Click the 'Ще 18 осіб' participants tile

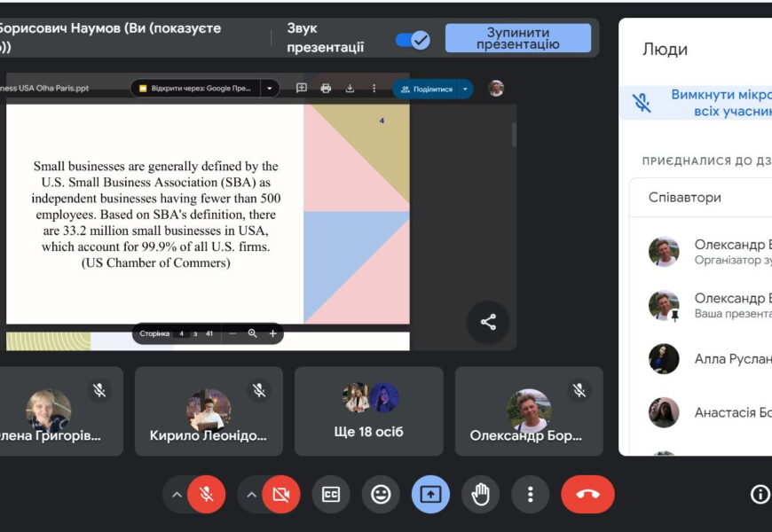[368, 411]
